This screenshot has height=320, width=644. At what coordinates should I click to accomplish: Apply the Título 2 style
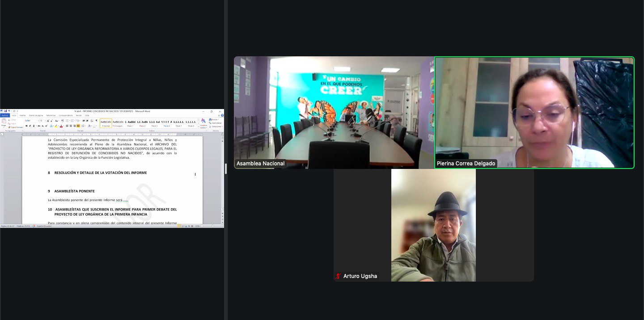coord(142,123)
